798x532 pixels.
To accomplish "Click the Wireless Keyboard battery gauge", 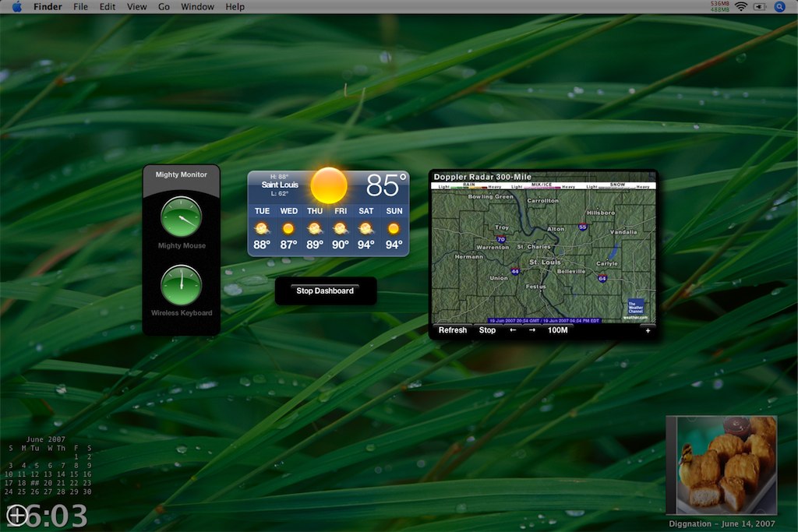I will click(181, 285).
